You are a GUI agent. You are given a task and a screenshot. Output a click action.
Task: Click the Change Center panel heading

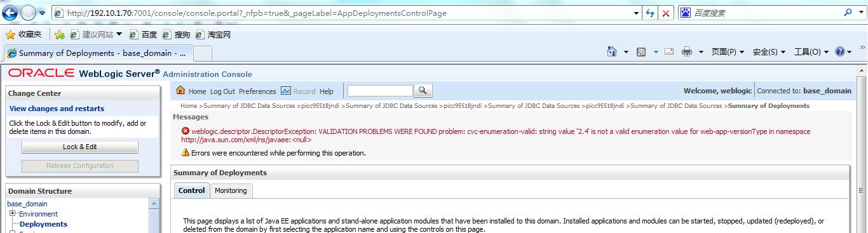coord(35,93)
